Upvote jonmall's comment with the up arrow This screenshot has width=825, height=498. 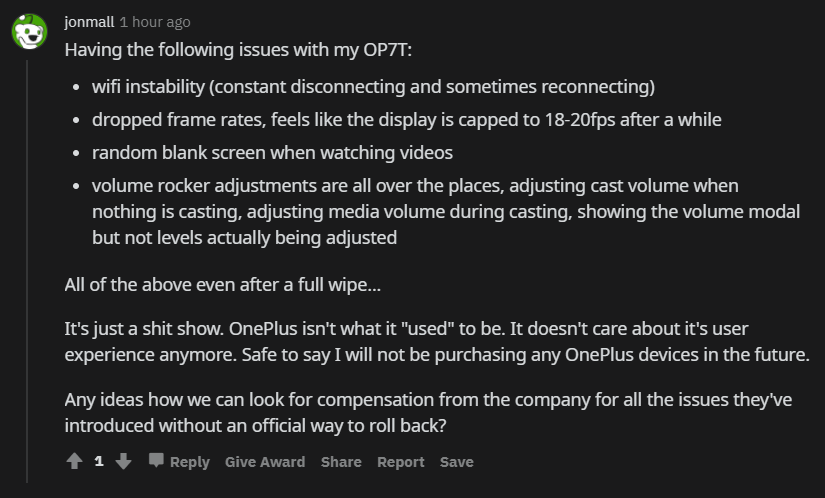(x=74, y=461)
